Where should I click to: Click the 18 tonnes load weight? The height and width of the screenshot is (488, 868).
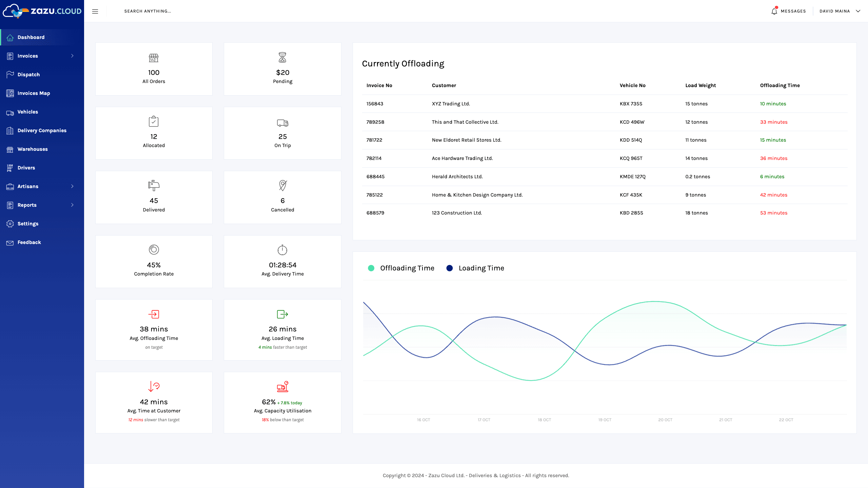click(x=696, y=213)
